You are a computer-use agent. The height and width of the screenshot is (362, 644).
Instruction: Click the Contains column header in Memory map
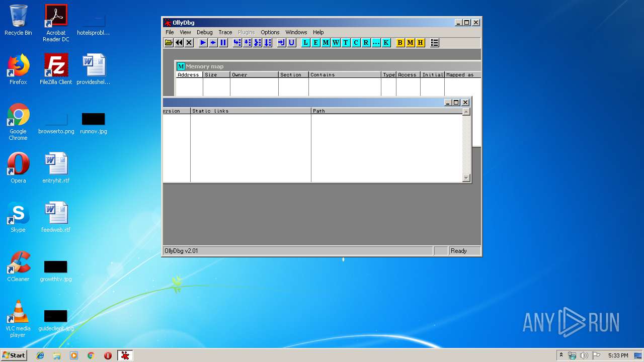345,74
